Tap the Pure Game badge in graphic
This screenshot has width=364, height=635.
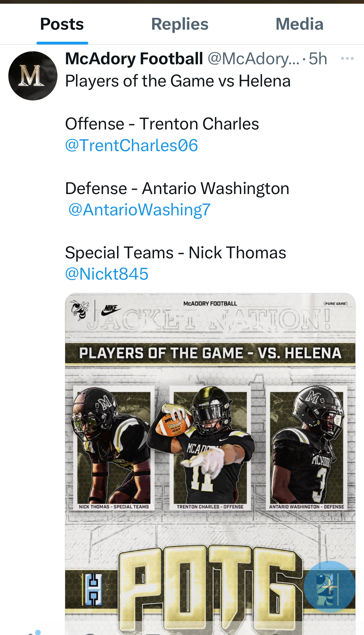335,303
